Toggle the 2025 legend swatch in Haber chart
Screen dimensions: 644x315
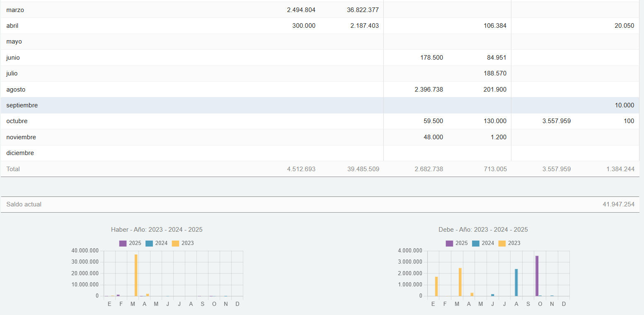coord(123,243)
